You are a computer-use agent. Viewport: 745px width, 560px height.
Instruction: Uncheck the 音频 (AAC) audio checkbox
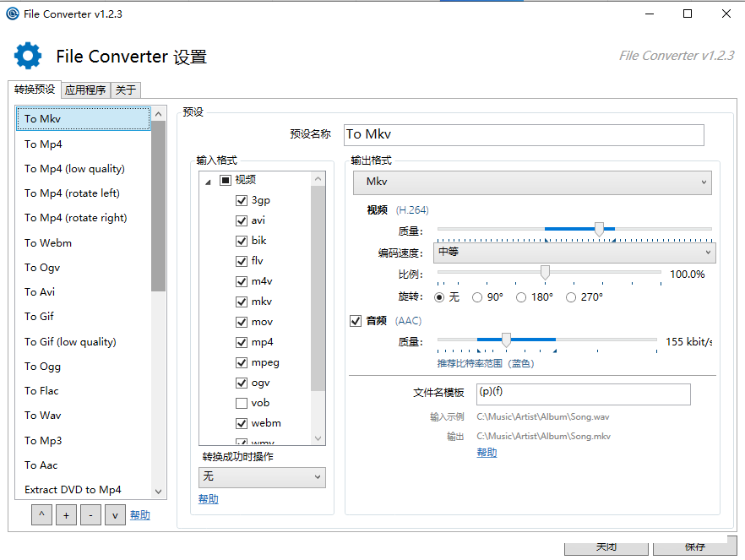tap(356, 321)
